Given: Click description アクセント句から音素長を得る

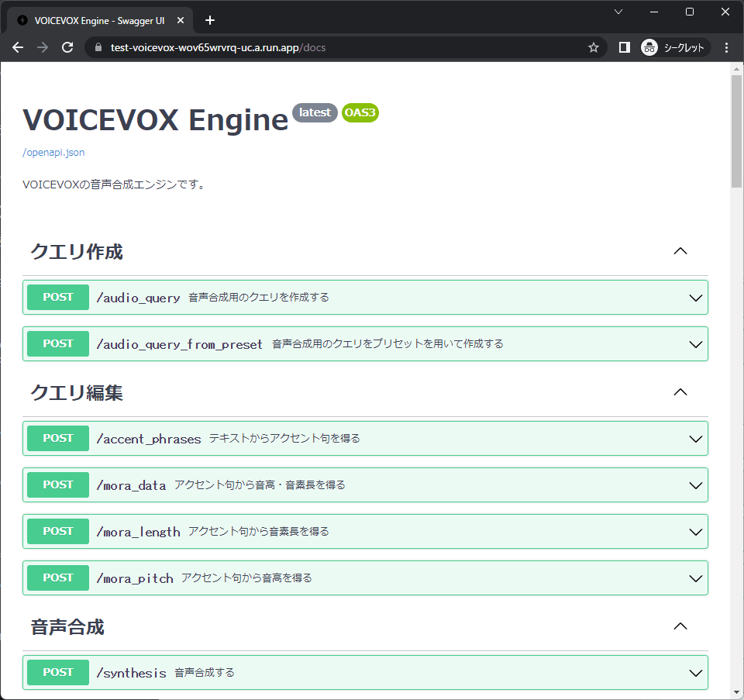Looking at the screenshot, I should pos(259,531).
